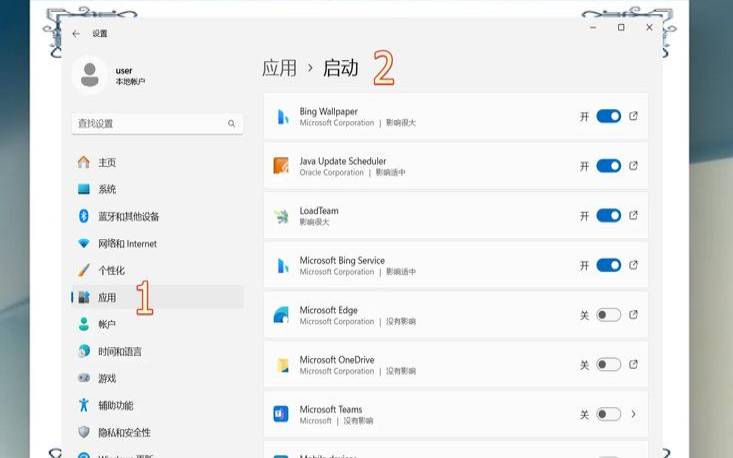Click the Bing Wallpaper name text
Viewport: 733px width, 458px height.
coord(329,112)
